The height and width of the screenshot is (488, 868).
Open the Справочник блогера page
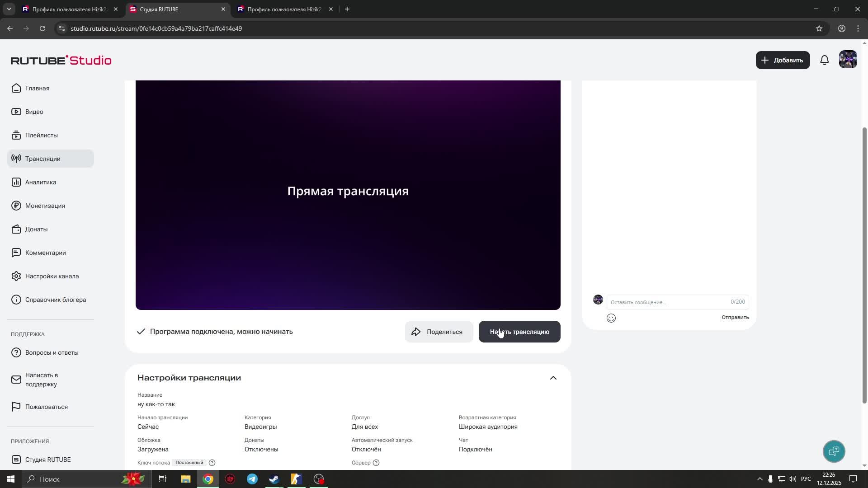pos(55,300)
